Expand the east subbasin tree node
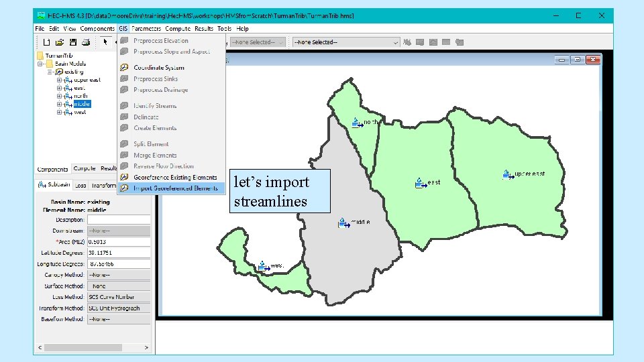This screenshot has height=362, width=644. 59,88
